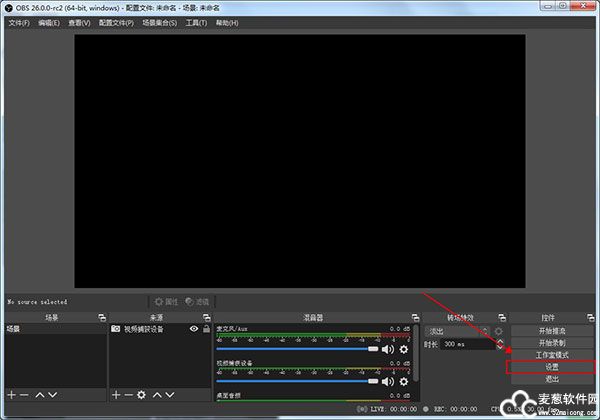Pop out the 场景 dock panel
This screenshot has width=600, height=420.
click(x=101, y=317)
